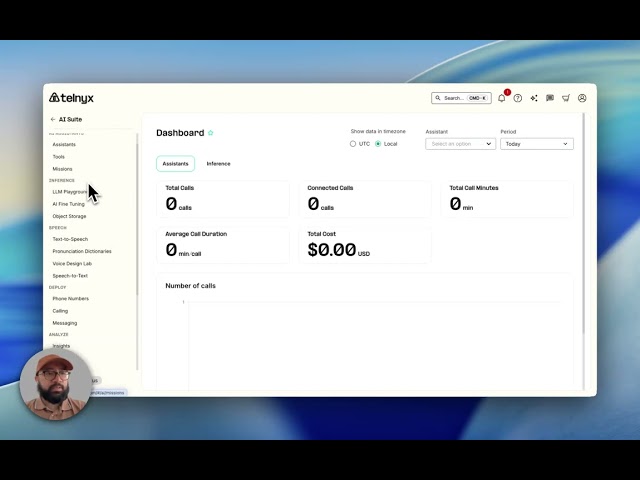Open the notifications bell
640x480 pixels.
point(502,98)
